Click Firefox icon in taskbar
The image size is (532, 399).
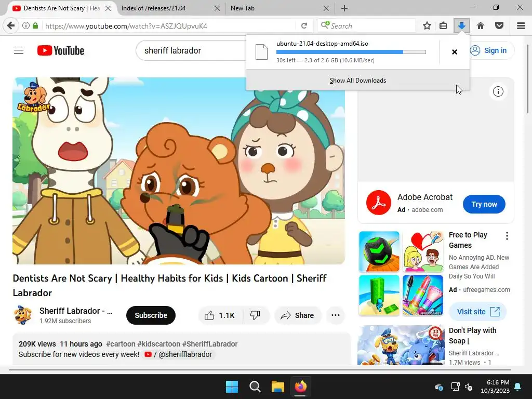click(301, 387)
